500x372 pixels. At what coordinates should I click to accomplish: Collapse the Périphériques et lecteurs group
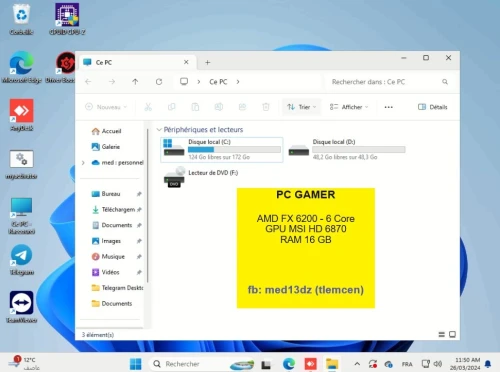(x=159, y=130)
